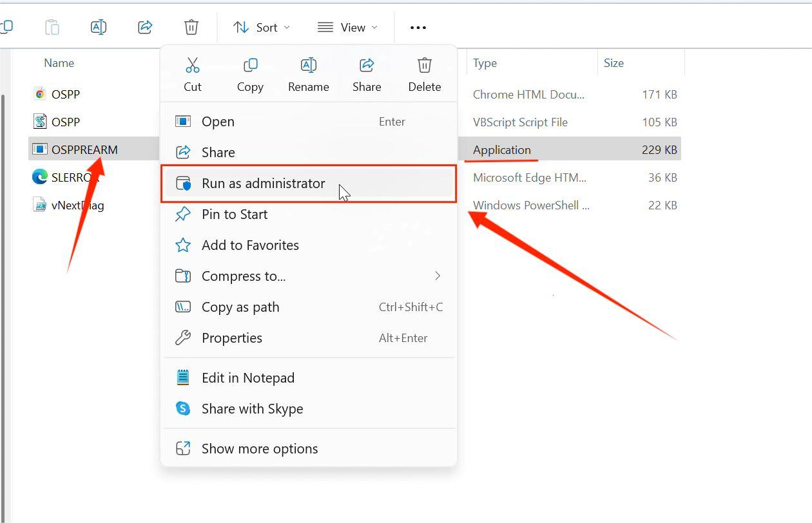Select the vNextDiag PowerShell file
The image size is (812, 523).
tap(77, 205)
